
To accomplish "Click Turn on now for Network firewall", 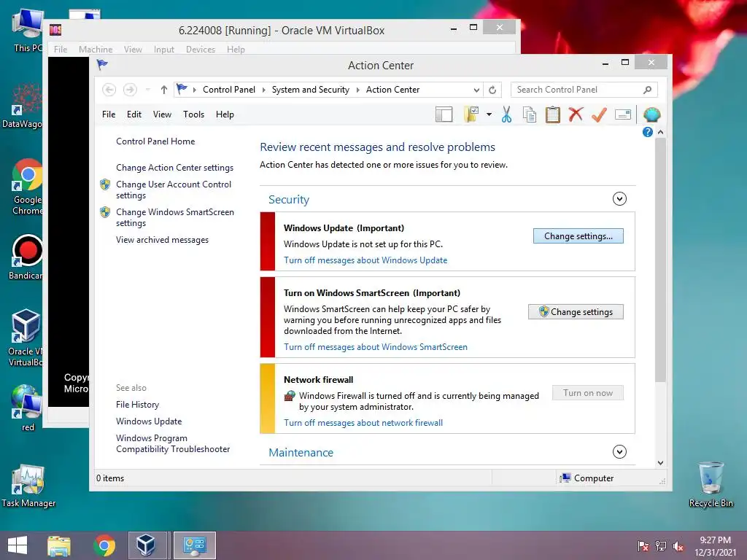I will click(588, 393).
